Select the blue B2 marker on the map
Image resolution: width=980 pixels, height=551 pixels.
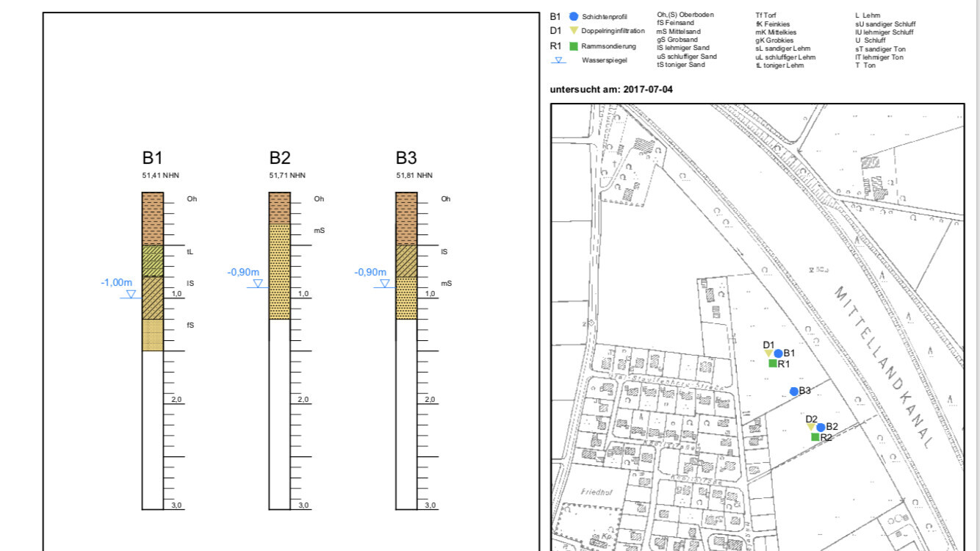tap(821, 427)
